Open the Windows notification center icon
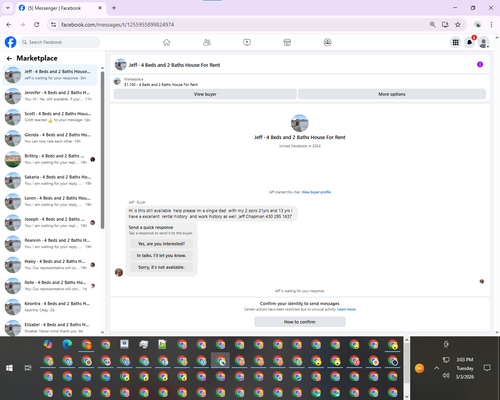The image size is (500, 400). (487, 368)
